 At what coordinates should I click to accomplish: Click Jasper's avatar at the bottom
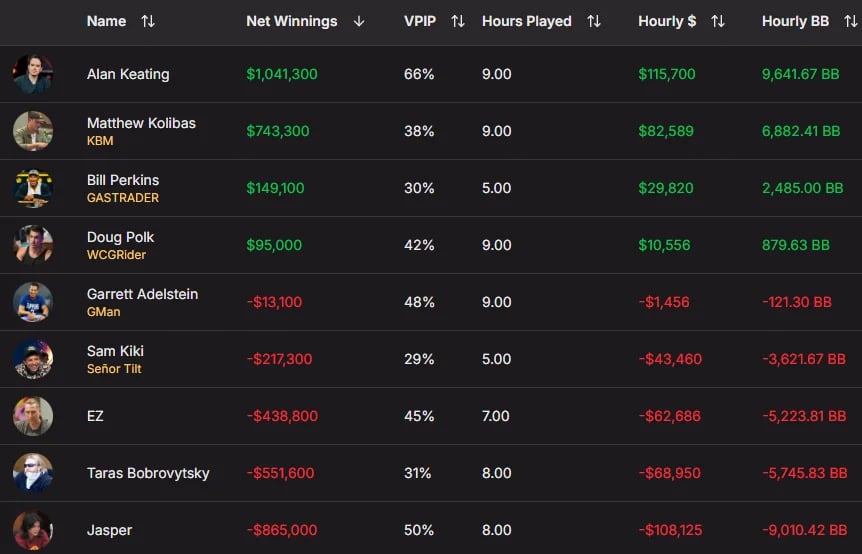tap(33, 530)
